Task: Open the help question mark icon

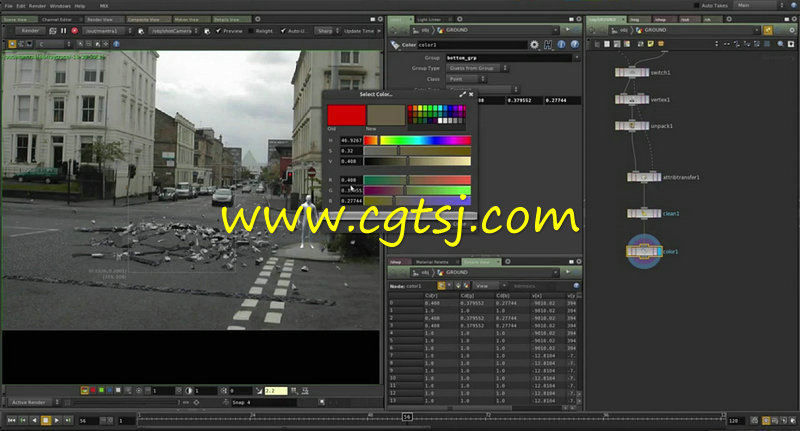Action: coord(574,45)
